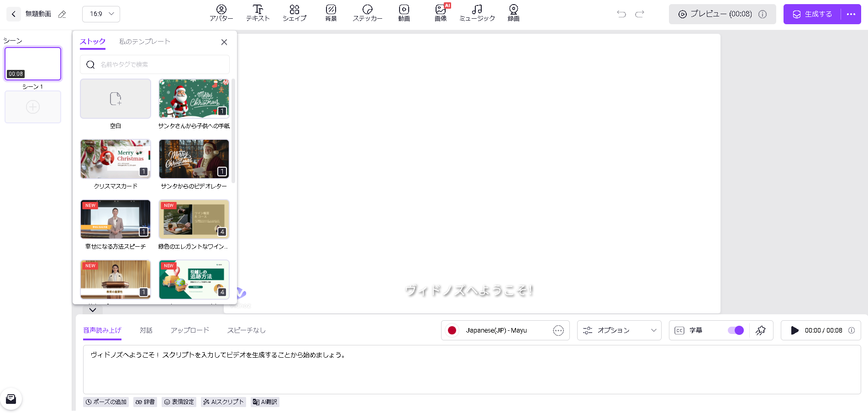The height and width of the screenshot is (413, 868).
Task: Close the template panel with the X
Action: (x=224, y=42)
